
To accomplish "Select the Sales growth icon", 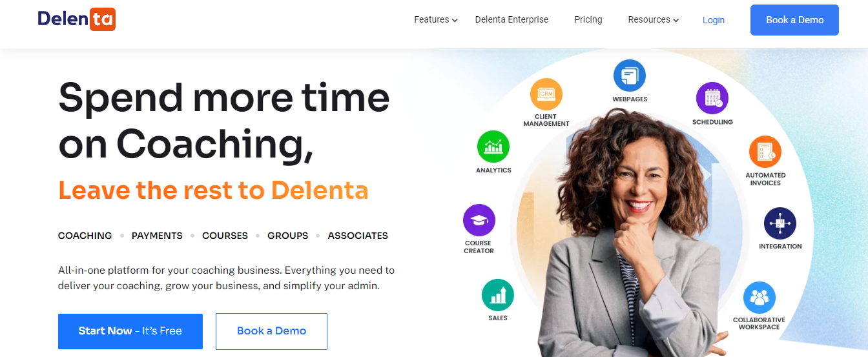I will 498,295.
